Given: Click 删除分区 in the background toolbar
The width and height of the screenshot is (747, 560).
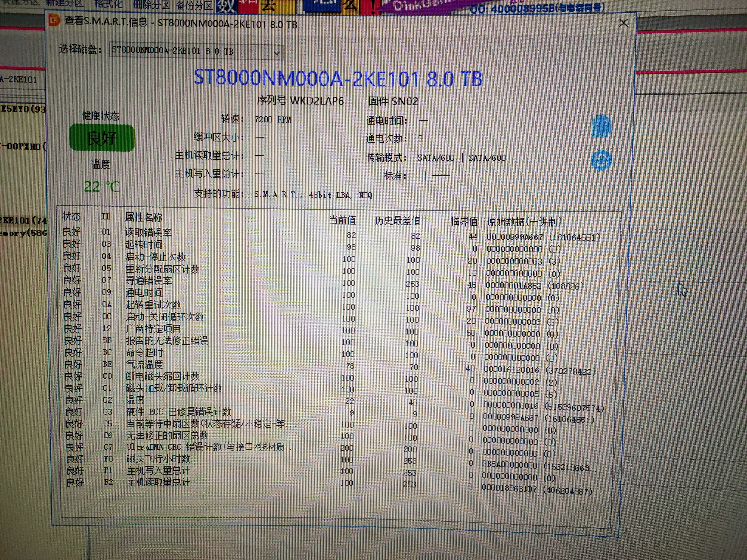Looking at the screenshot, I should point(151,5).
